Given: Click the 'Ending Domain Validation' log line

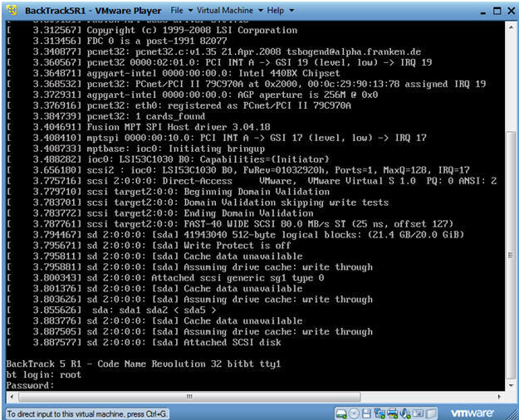Looking at the screenshot, I should tap(159, 213).
